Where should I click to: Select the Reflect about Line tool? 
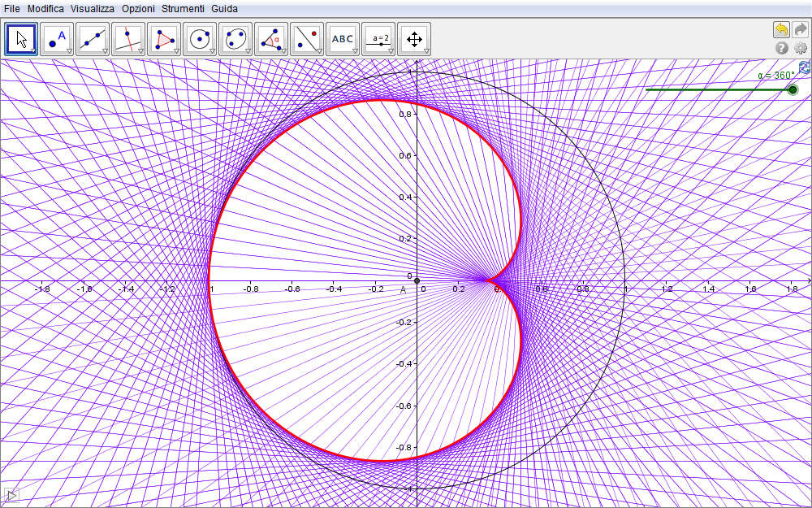pos(307,39)
